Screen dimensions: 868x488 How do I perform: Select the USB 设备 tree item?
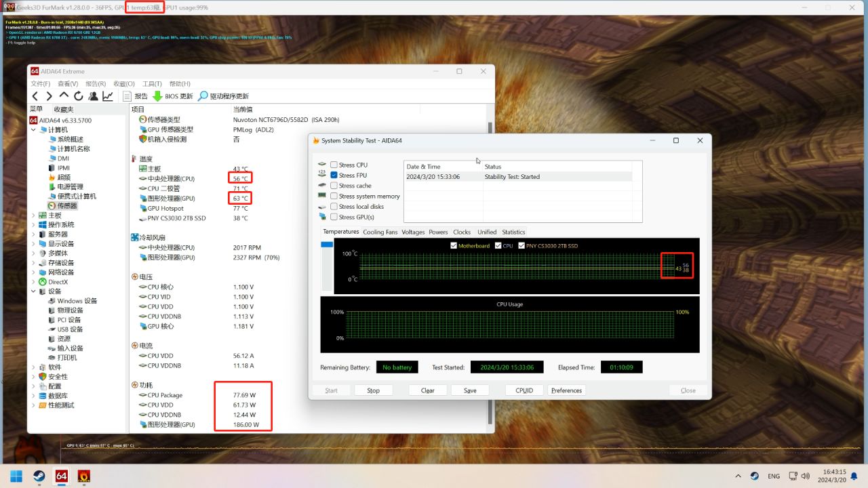[65, 329]
